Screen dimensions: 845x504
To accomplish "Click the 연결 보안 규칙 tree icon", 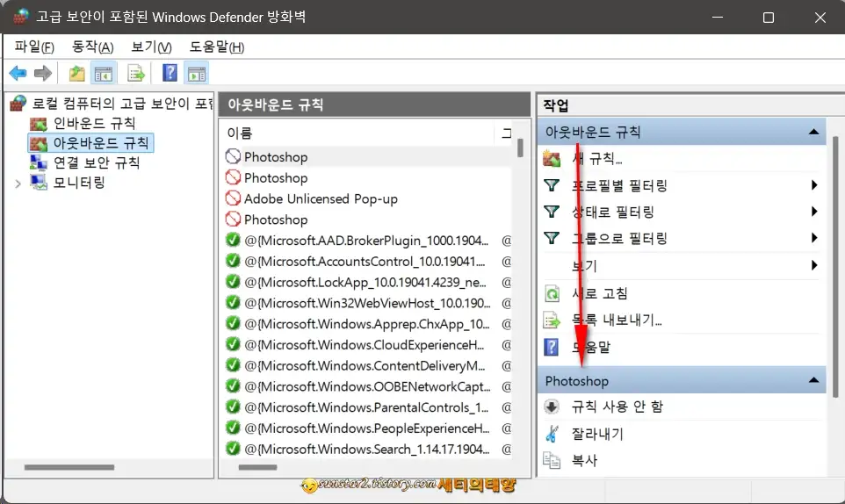I will 39,162.
